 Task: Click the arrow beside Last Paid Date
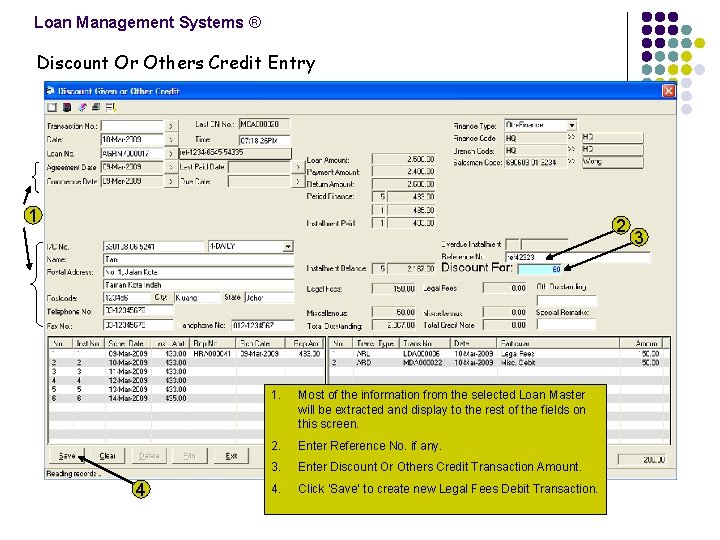coord(298,167)
